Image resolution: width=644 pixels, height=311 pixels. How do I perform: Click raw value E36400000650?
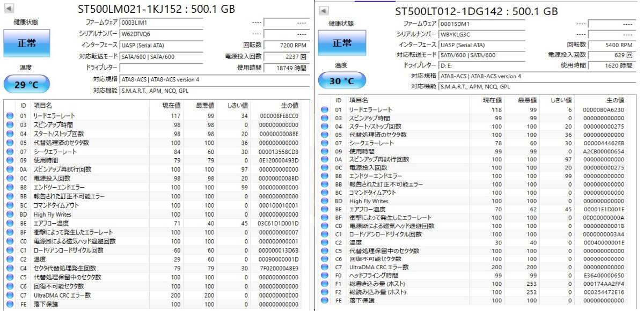[x=604, y=276]
